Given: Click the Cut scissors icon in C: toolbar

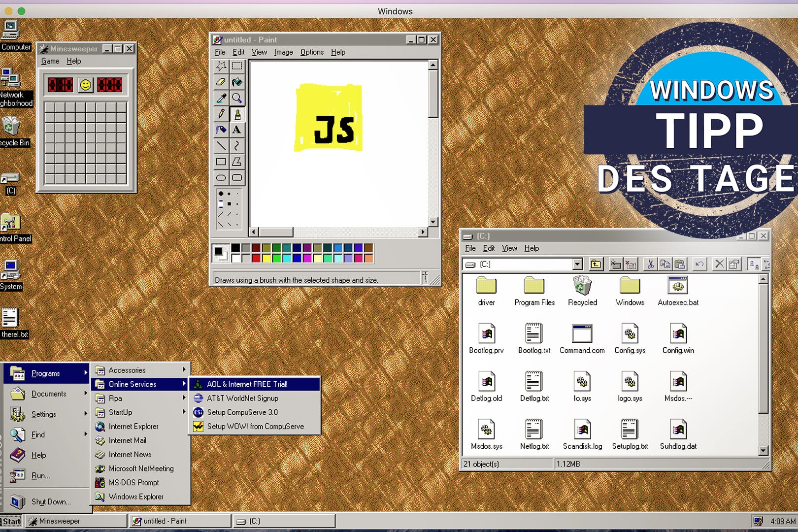Looking at the screenshot, I should (x=650, y=265).
